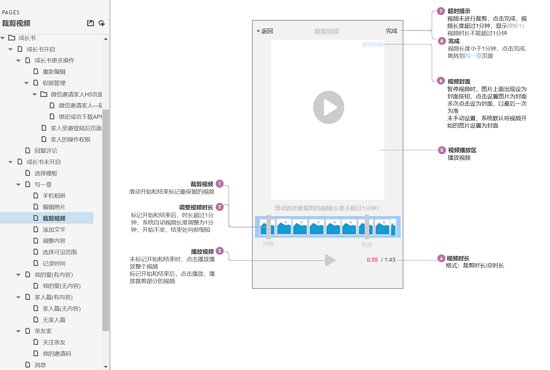The height and width of the screenshot is (370, 550).
Task: Click the start trim handle on the video filmstrip
Action: tap(268, 227)
